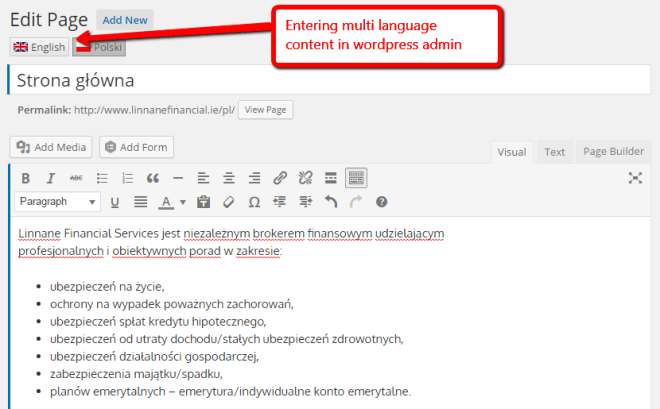Undo the last change

pyautogui.click(x=331, y=202)
